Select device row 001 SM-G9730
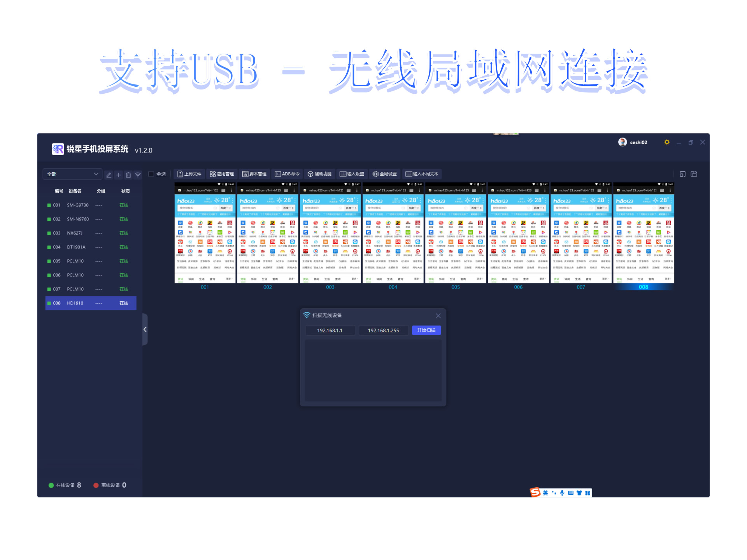 pyautogui.click(x=91, y=205)
